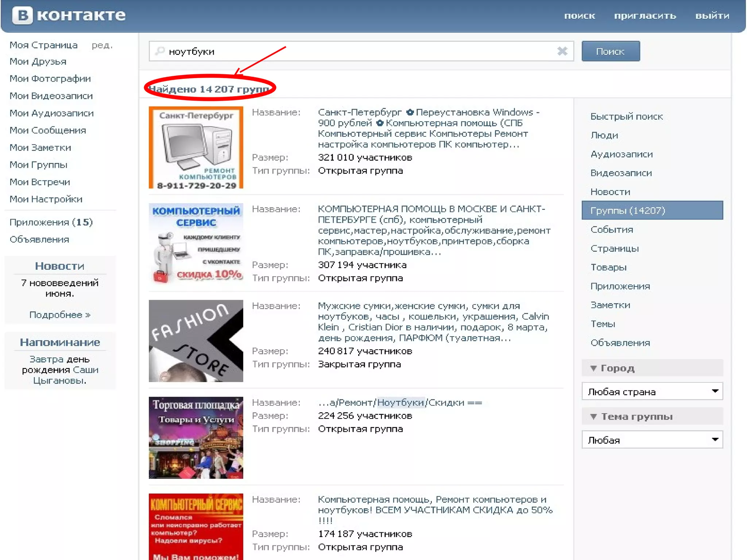Click the Подробнее news link

click(x=60, y=315)
